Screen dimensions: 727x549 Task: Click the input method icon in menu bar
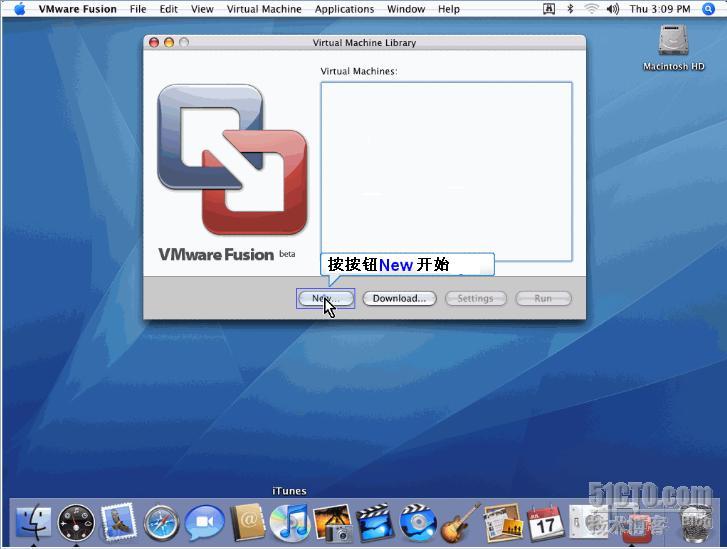coord(549,9)
